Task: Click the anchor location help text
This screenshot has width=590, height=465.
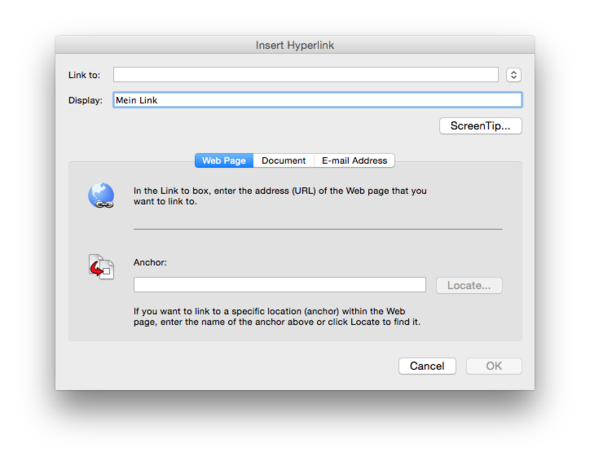Action: (x=277, y=316)
